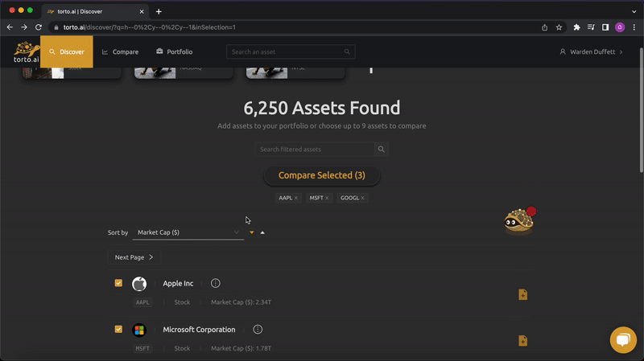Viewport: 644px width, 361px height.
Task: Click magnifier icon in top asset search
Action: 347,51
